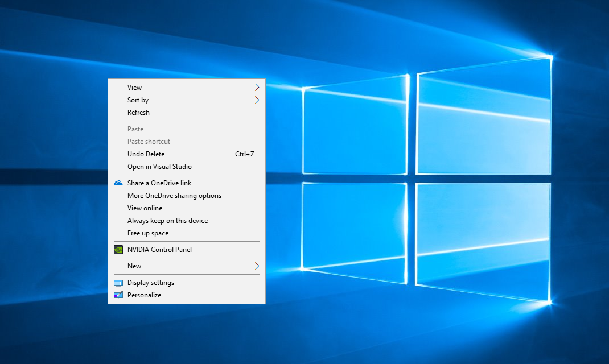The height and width of the screenshot is (364, 609).
Task: Expand the Sort by submenu arrow
Action: [x=256, y=100]
